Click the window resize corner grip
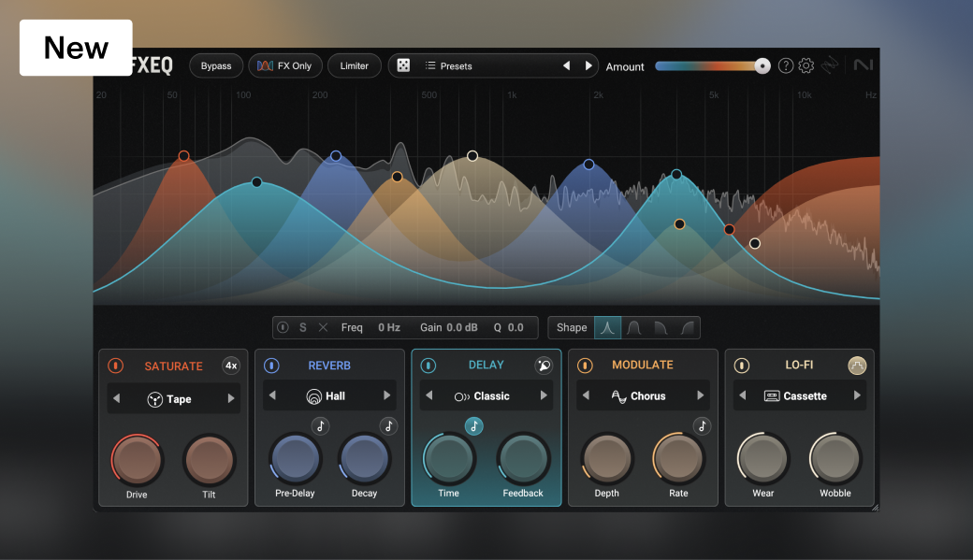This screenshot has height=560, width=973. 875,508
